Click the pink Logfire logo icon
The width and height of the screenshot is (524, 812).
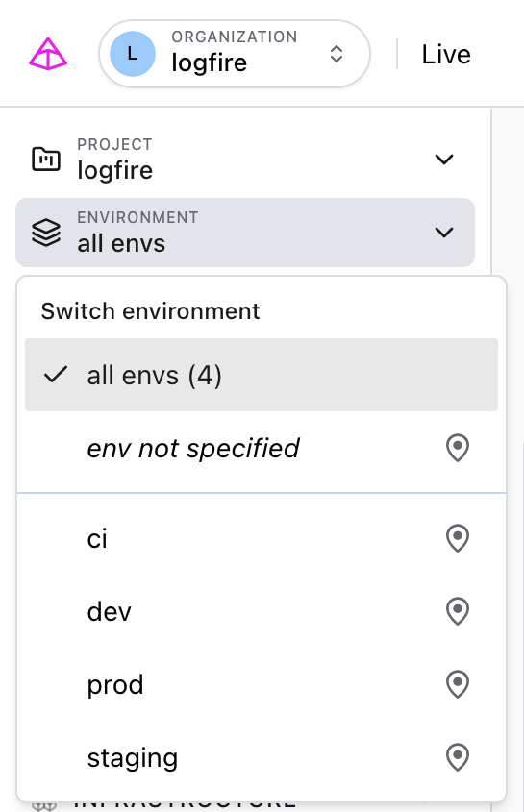coord(48,54)
